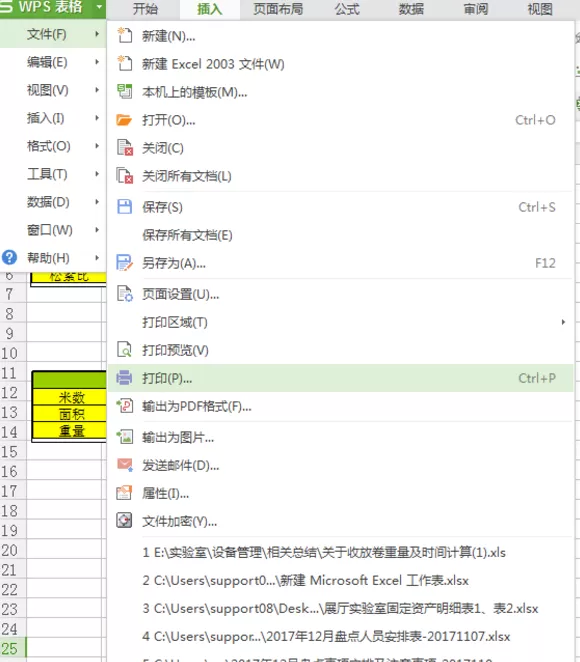Click the print preview magnifier icon
Viewport: 580px width, 662px height.
point(124,350)
